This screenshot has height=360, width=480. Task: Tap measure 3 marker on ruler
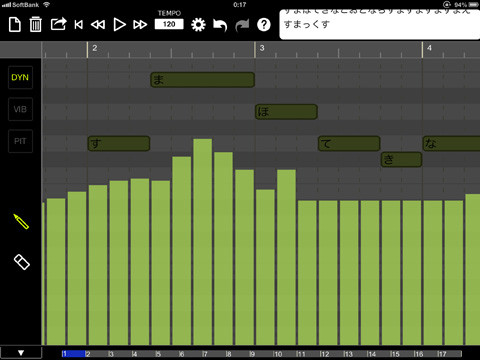point(262,48)
